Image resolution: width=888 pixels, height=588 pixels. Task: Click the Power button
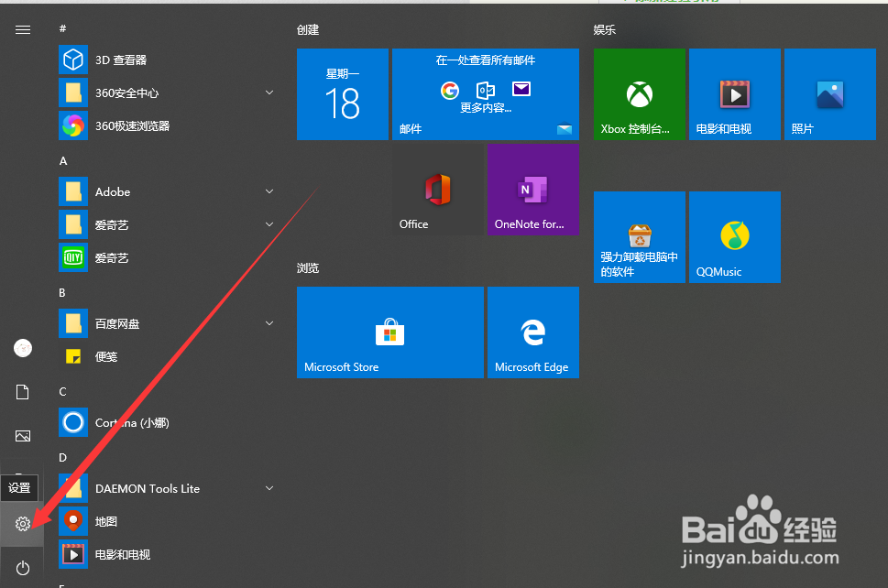coord(23,568)
